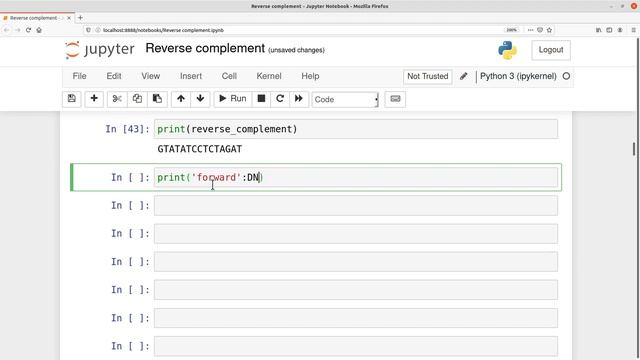
Task: Move selected cell down arrow
Action: point(200,99)
